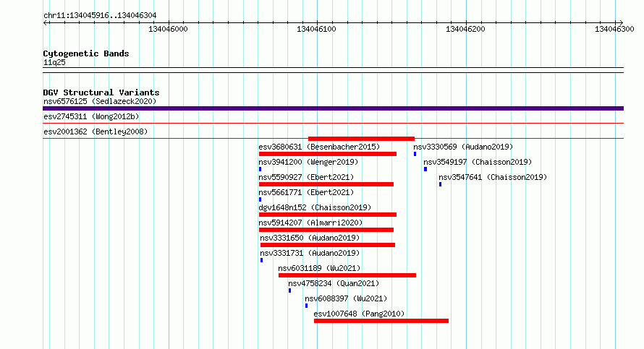Select the thick red bar on the esv2001362 row
The width and height of the screenshot is (644, 349).
click(x=361, y=139)
